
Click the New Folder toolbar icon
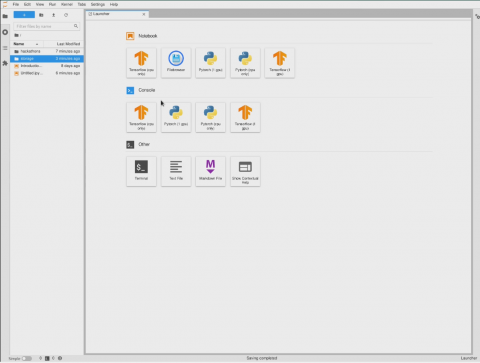click(x=41, y=15)
